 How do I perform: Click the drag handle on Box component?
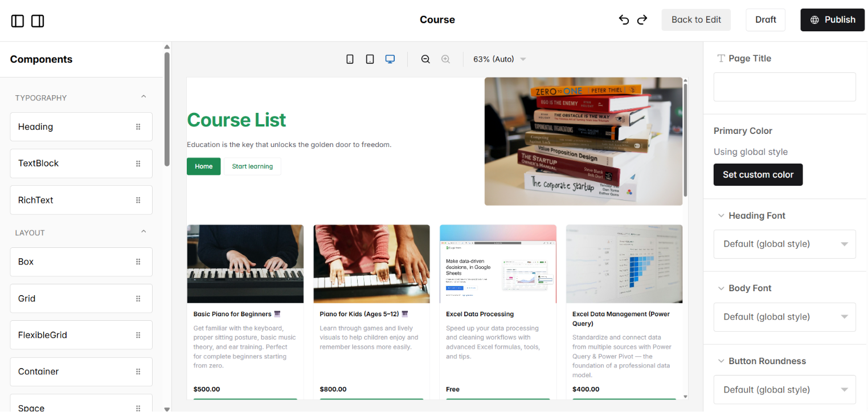click(x=138, y=262)
